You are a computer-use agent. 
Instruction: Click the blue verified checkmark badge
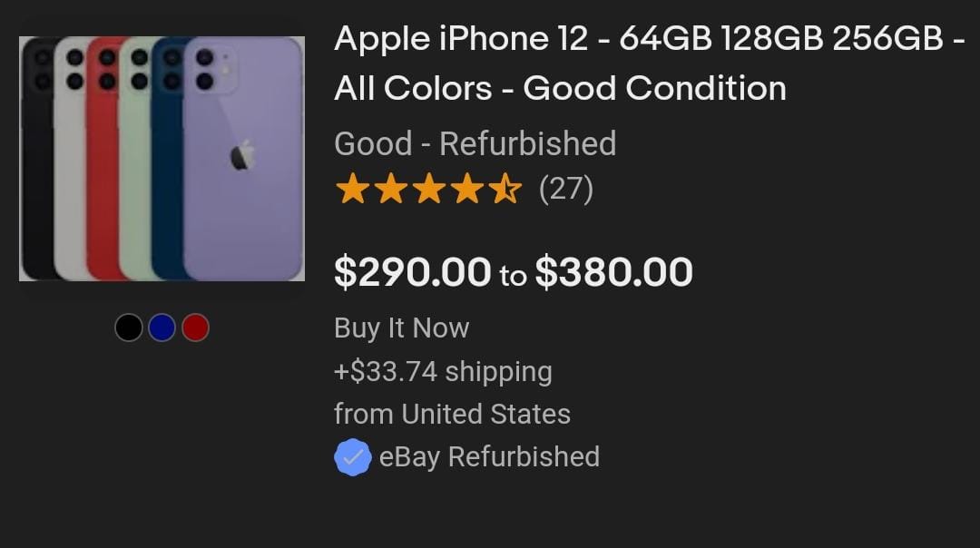tap(352, 457)
